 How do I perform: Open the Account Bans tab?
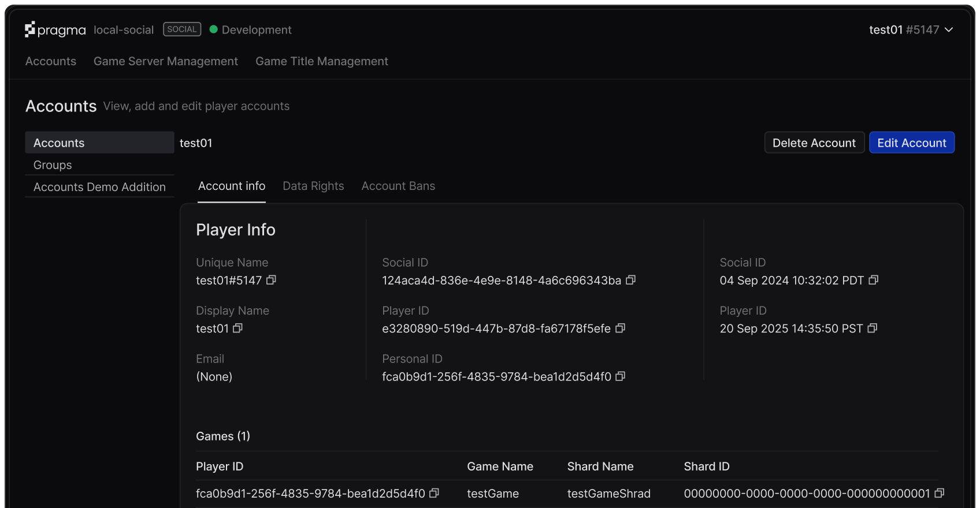(x=398, y=186)
